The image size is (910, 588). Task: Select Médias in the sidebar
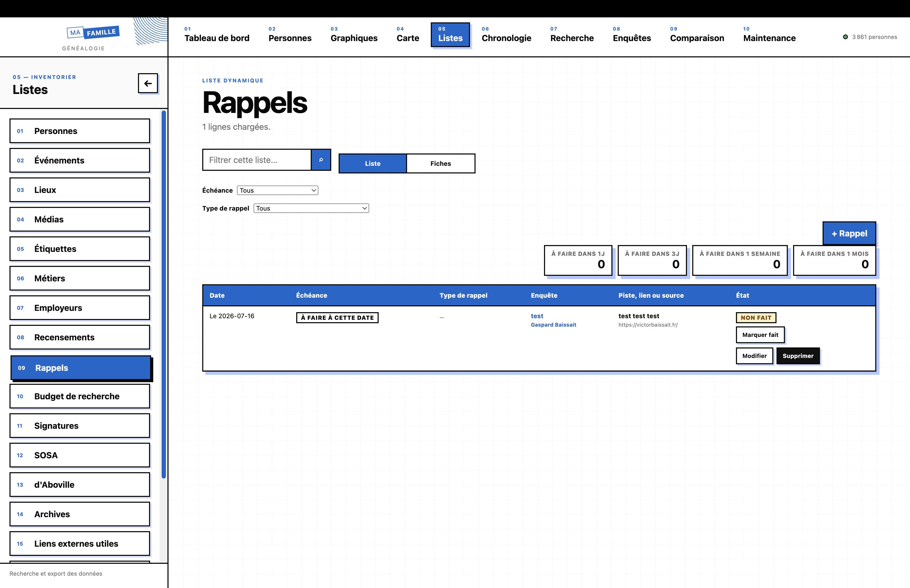tap(80, 219)
